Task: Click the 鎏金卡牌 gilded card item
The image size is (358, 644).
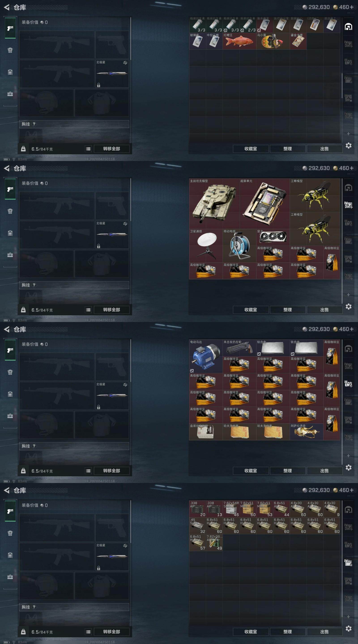Action: pyautogui.click(x=298, y=41)
